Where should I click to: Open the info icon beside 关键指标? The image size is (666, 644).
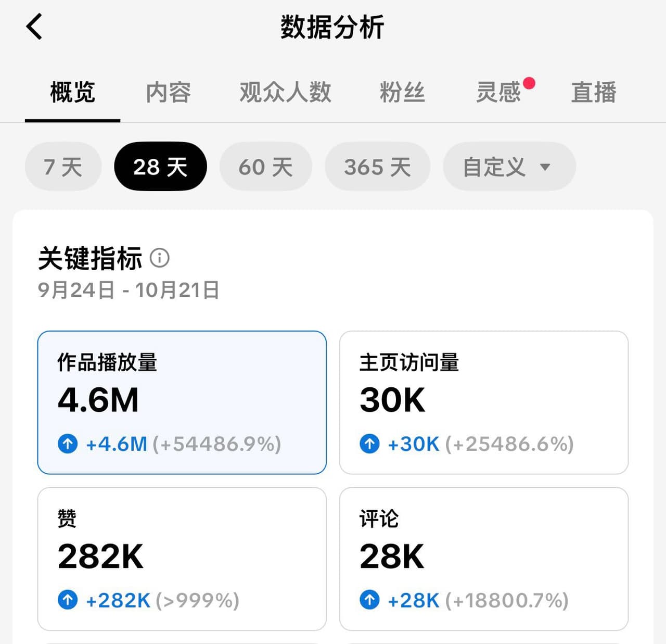160,258
